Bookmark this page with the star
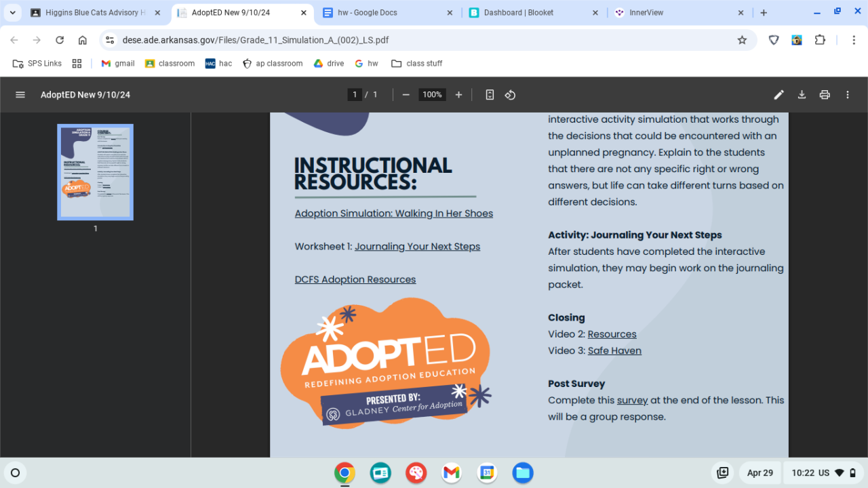This screenshot has width=868, height=488. [x=742, y=40]
